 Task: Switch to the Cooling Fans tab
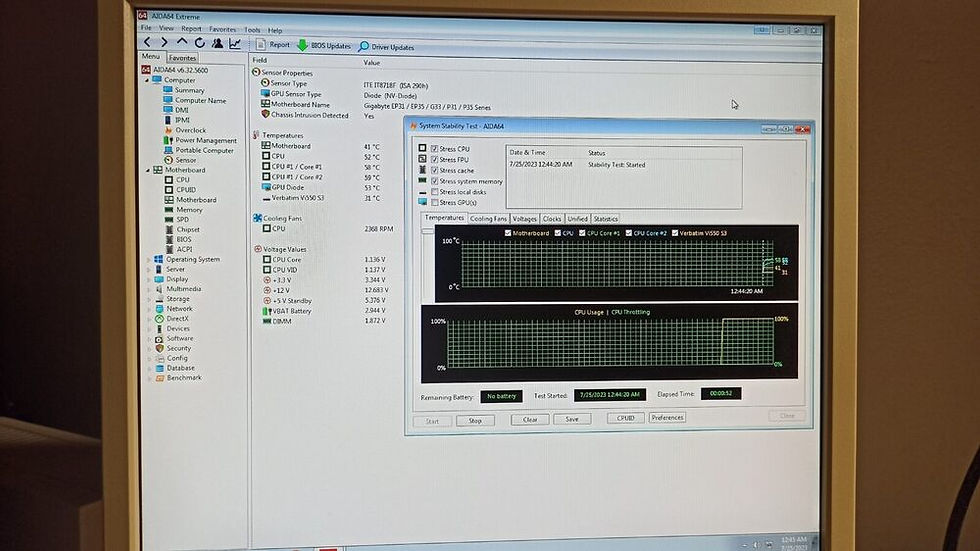(x=488, y=219)
